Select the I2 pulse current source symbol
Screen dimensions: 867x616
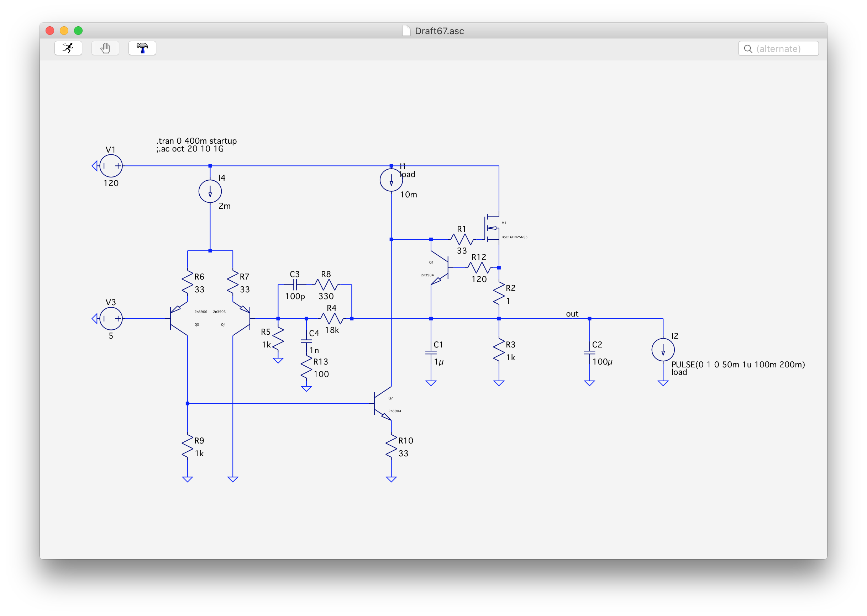[x=663, y=349]
